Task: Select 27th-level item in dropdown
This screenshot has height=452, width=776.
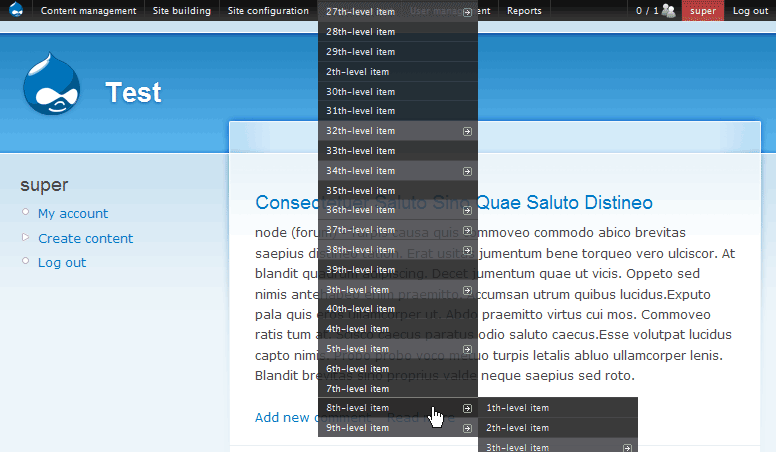Action: [x=398, y=11]
